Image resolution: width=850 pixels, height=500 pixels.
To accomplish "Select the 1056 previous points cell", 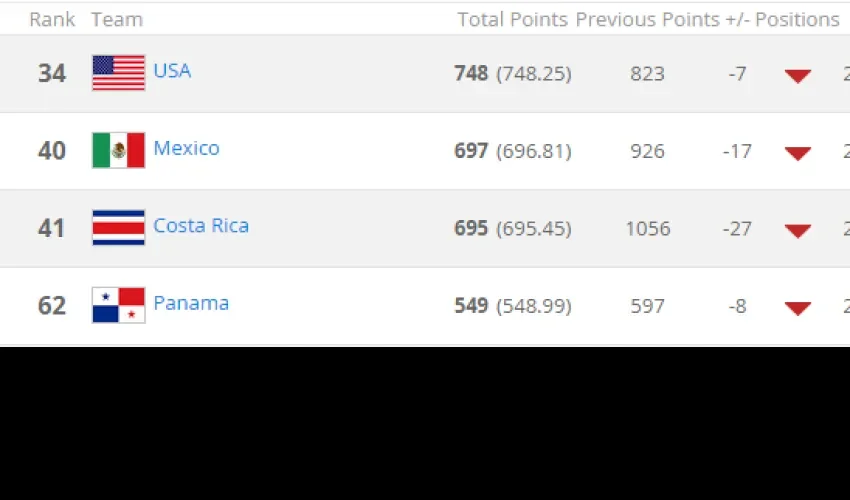I will 648,228.
